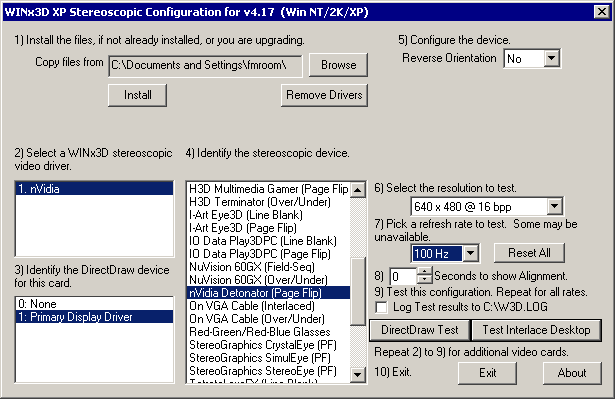Click the Reset All button
This screenshot has height=399, width=615.
[529, 253]
